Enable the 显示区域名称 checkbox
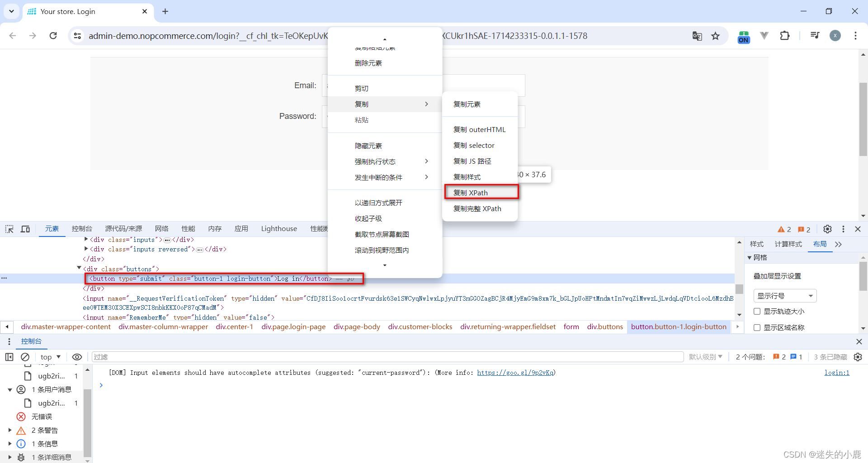The width and height of the screenshot is (868, 463). tap(757, 327)
